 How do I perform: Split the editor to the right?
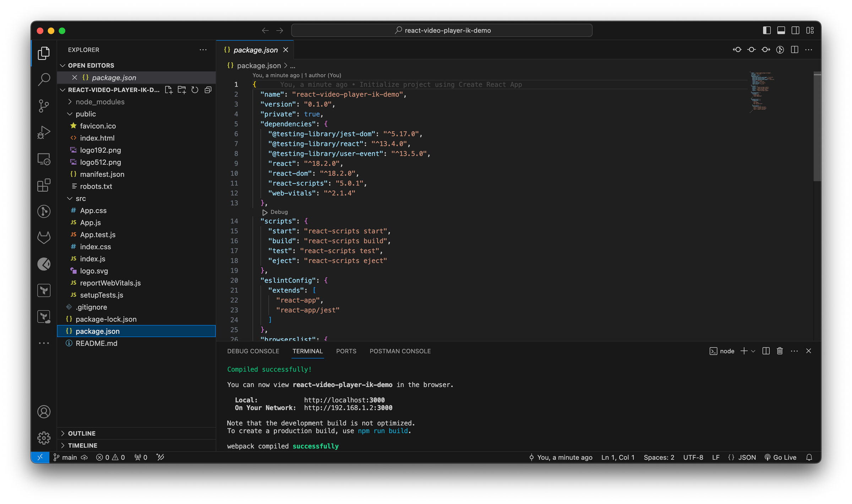[794, 50]
